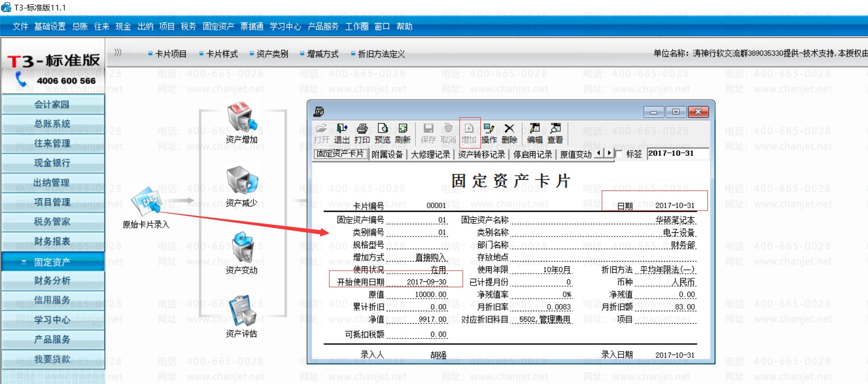Select 财务分析 in the sidebar

pos(53,281)
